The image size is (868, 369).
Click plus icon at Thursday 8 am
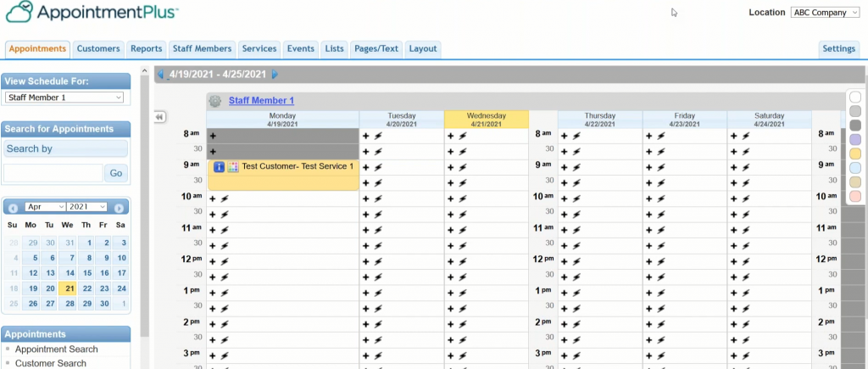tap(564, 136)
